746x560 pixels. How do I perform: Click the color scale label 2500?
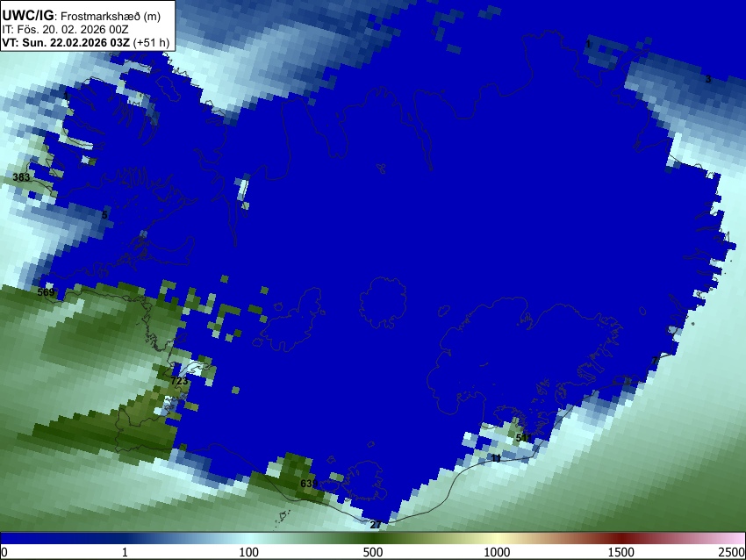coord(732,552)
